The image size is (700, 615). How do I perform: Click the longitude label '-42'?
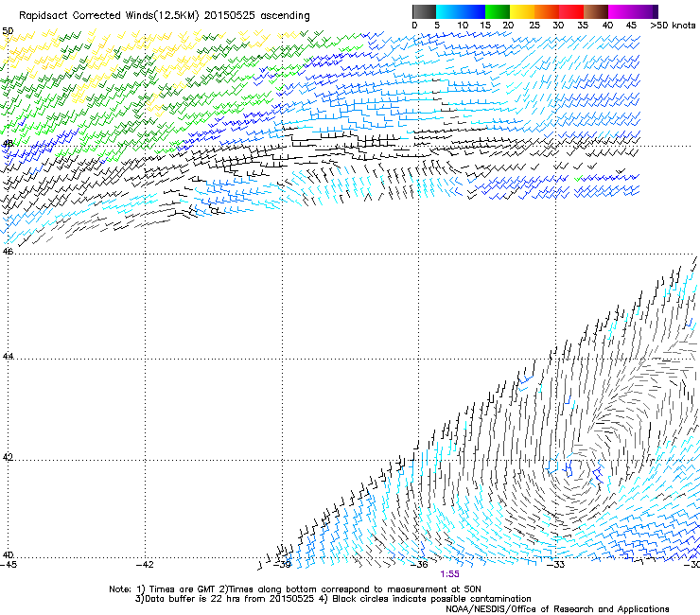coord(145,565)
